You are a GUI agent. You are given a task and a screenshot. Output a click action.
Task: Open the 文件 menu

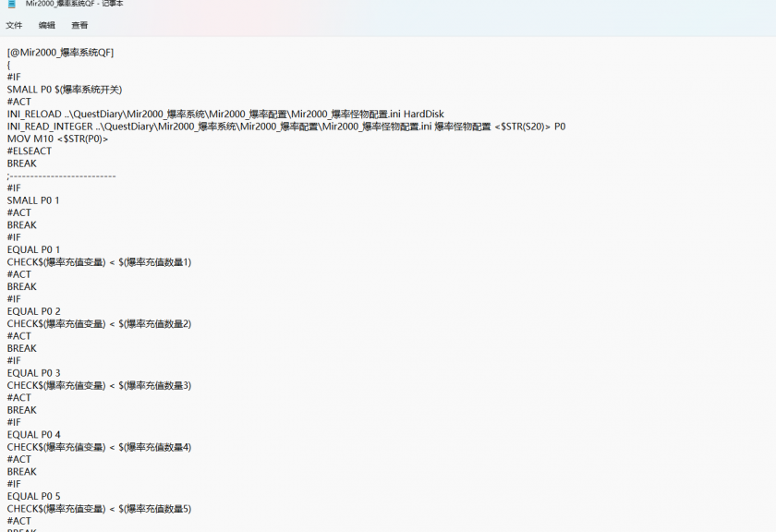tap(14, 25)
